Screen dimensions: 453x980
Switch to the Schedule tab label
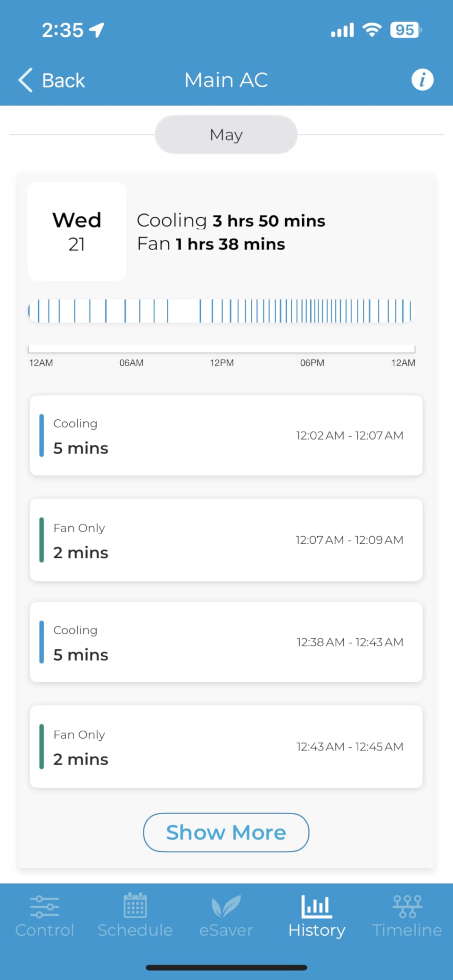[x=135, y=930]
